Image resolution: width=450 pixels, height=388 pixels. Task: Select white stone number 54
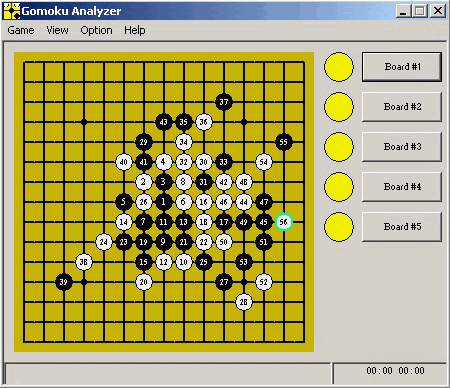(264, 162)
